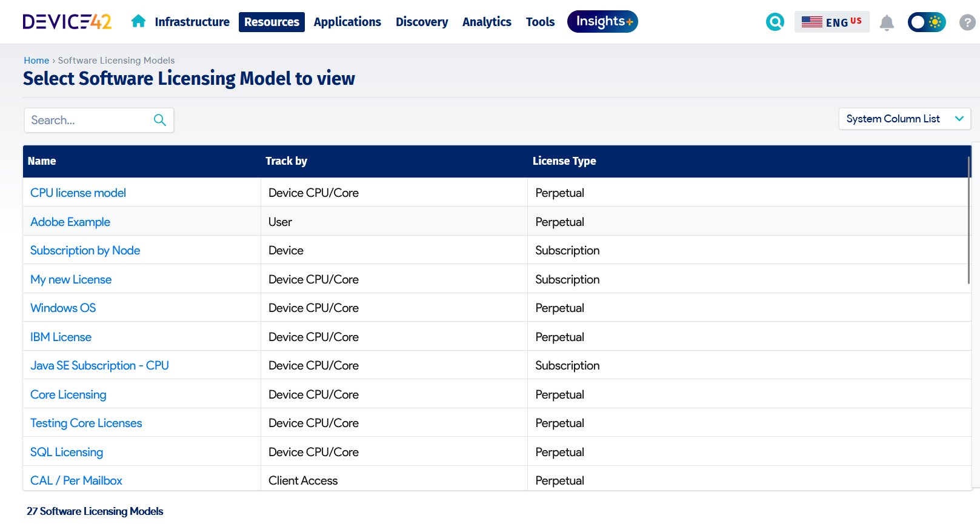This screenshot has height=524, width=980.
Task: Open ENG US language selector
Action: tap(832, 22)
